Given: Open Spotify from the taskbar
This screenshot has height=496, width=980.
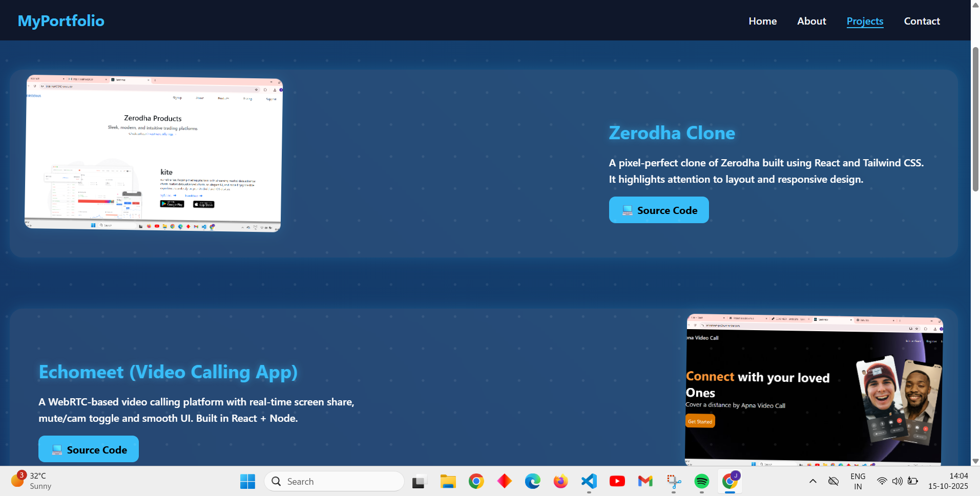Looking at the screenshot, I should pyautogui.click(x=702, y=481).
